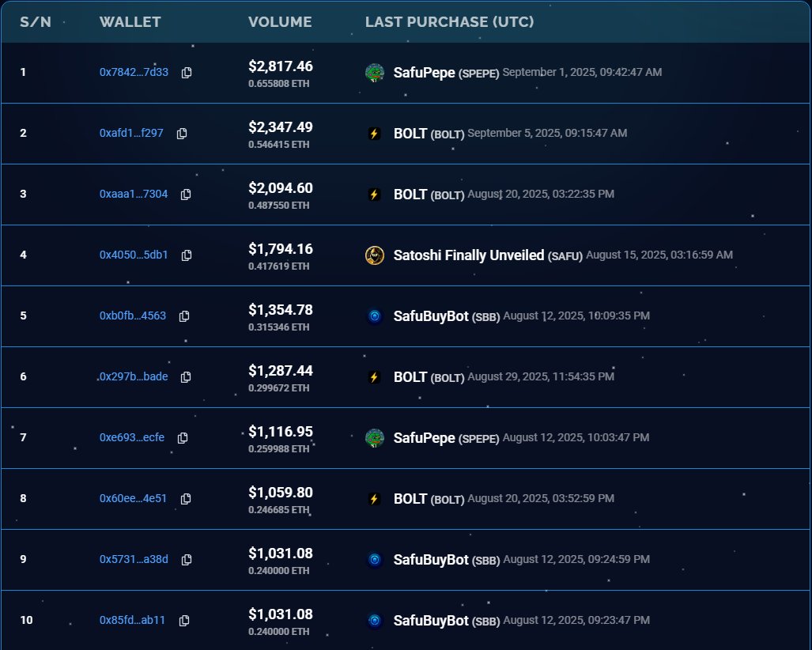This screenshot has height=650, width=812.
Task: Click the BOLT lightning icon in row 8
Action: click(x=374, y=498)
